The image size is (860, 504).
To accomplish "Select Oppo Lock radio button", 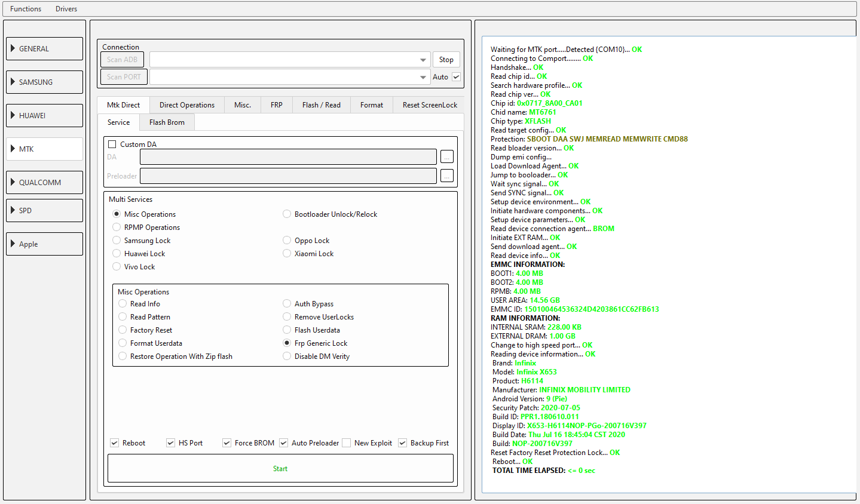I will (287, 241).
